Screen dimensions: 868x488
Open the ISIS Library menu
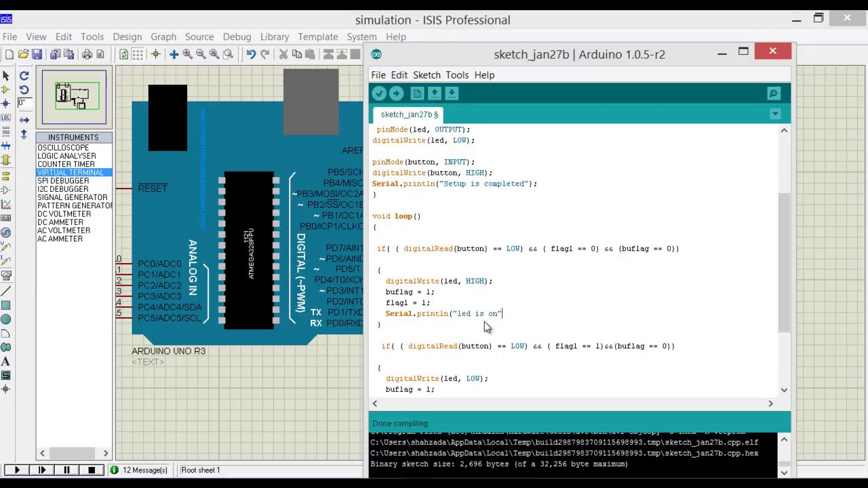(x=275, y=37)
